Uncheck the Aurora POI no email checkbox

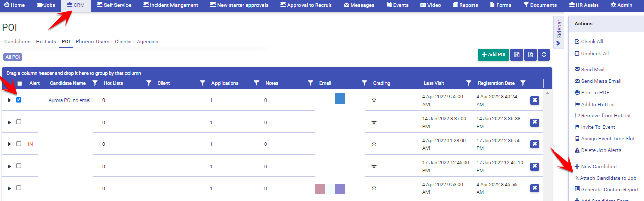pos(19,100)
